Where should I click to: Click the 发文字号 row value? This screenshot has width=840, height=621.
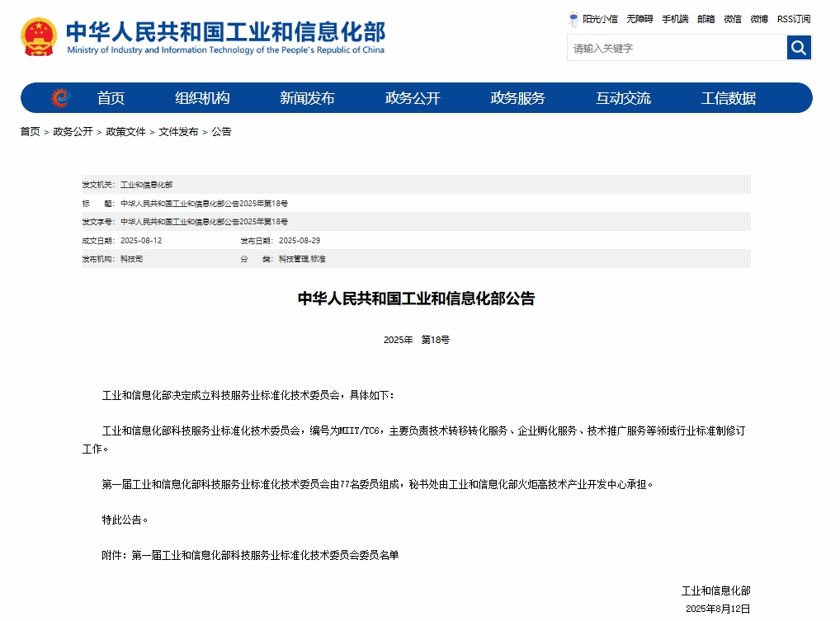[204, 222]
